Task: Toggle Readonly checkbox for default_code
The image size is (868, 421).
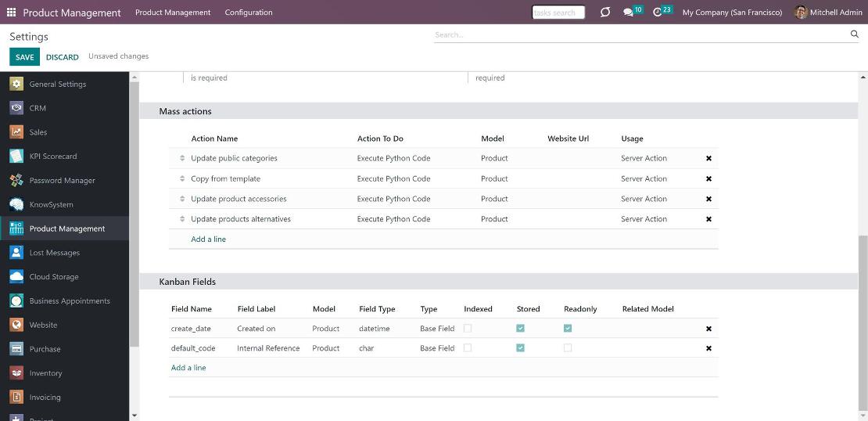Action: [x=568, y=348]
